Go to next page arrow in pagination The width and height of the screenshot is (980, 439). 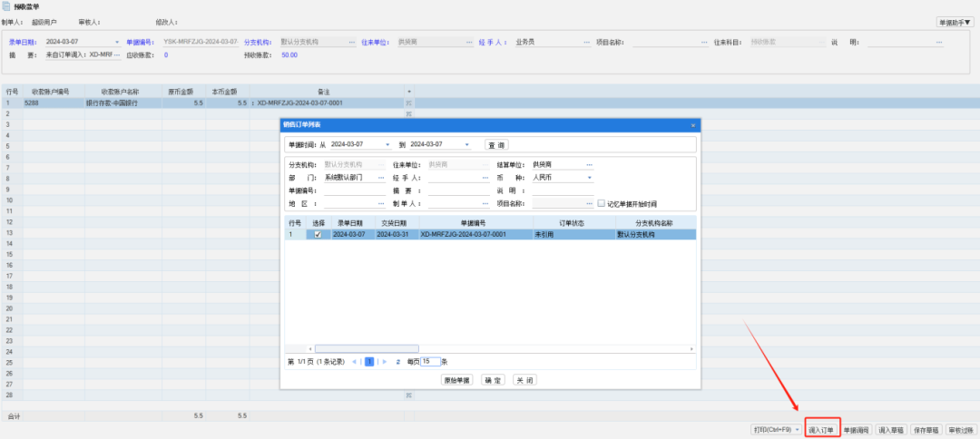click(x=384, y=361)
